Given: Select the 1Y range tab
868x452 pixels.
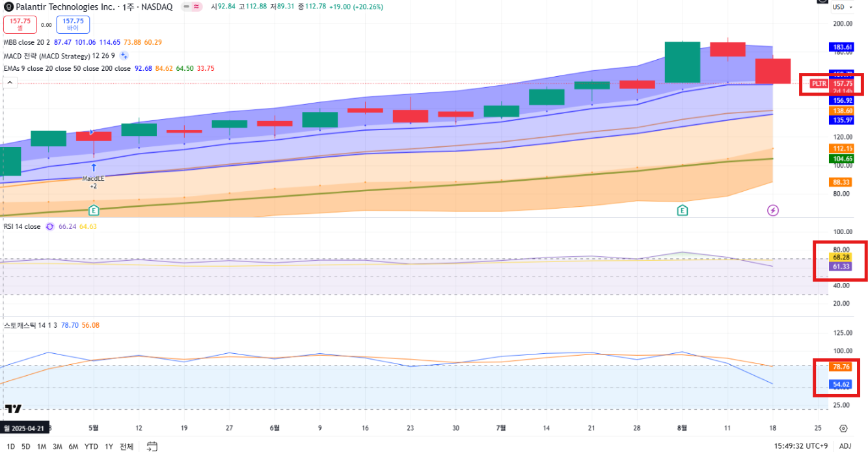Looking at the screenshot, I should coord(109,446).
